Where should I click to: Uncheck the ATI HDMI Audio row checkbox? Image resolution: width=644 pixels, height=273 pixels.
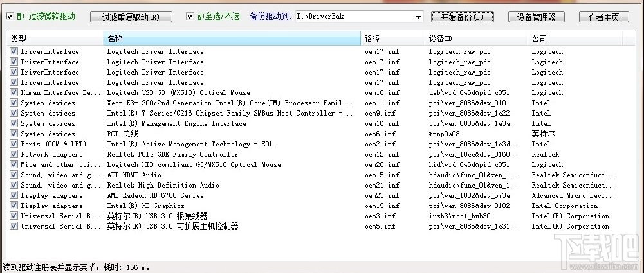(14, 175)
